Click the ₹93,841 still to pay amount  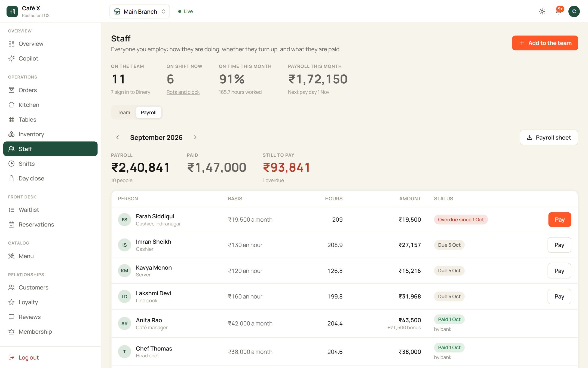tap(286, 167)
